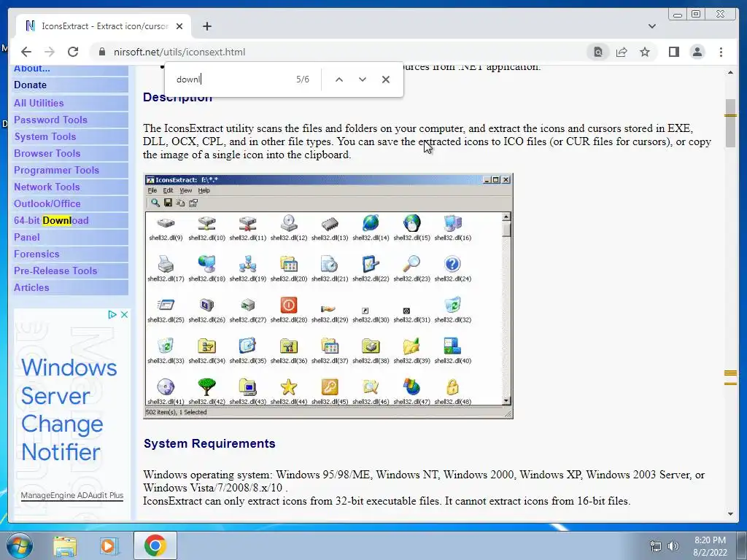Viewport: 747px width, 560px height.
Task: Click the share page icon
Action: click(622, 52)
